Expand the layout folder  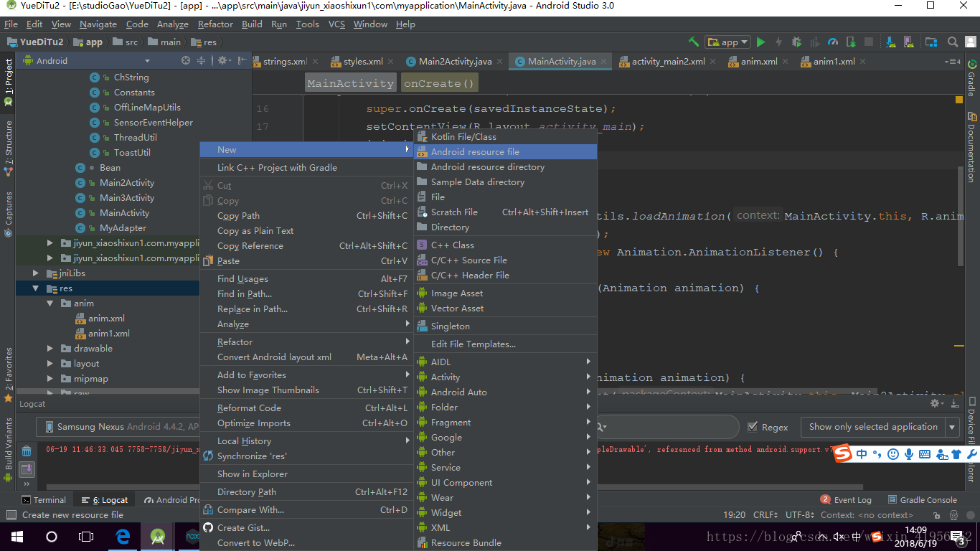[x=50, y=364]
